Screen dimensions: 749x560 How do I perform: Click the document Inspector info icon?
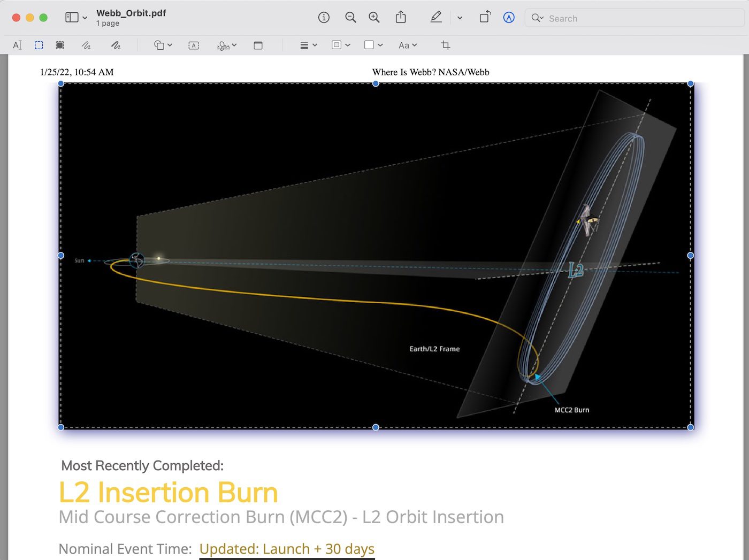tap(324, 18)
